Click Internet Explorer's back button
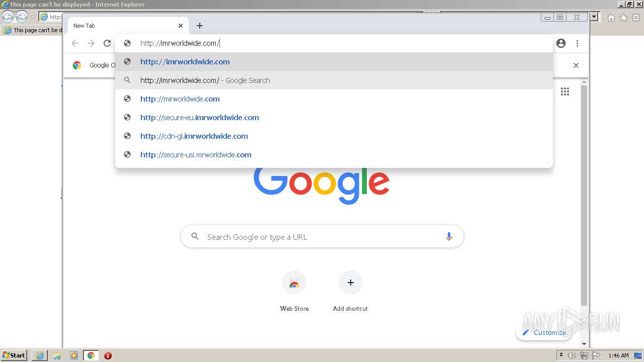This screenshot has width=644, height=362. (8, 17)
